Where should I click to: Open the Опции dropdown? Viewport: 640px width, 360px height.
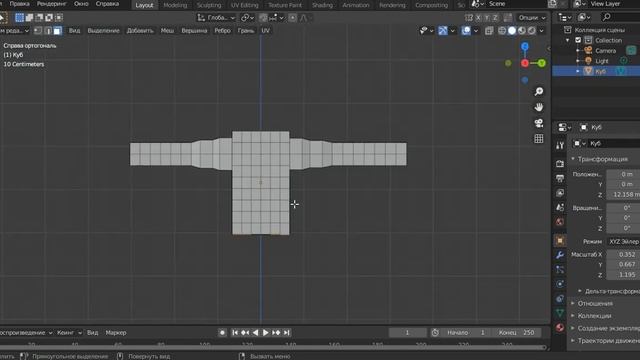(x=531, y=18)
